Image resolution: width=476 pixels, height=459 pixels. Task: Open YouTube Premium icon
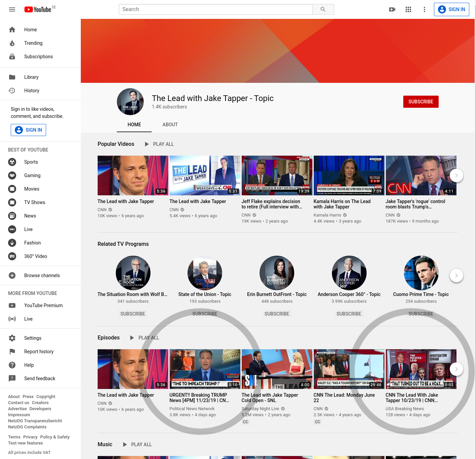12,305
